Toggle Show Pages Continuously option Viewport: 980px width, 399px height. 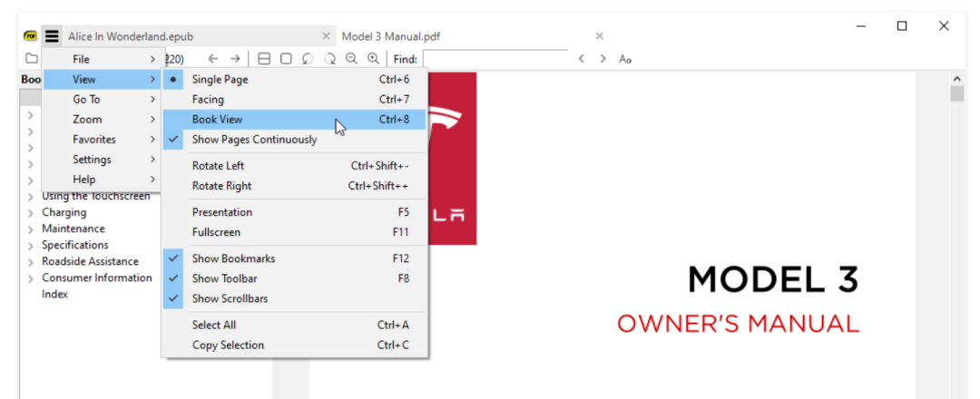[x=294, y=140]
